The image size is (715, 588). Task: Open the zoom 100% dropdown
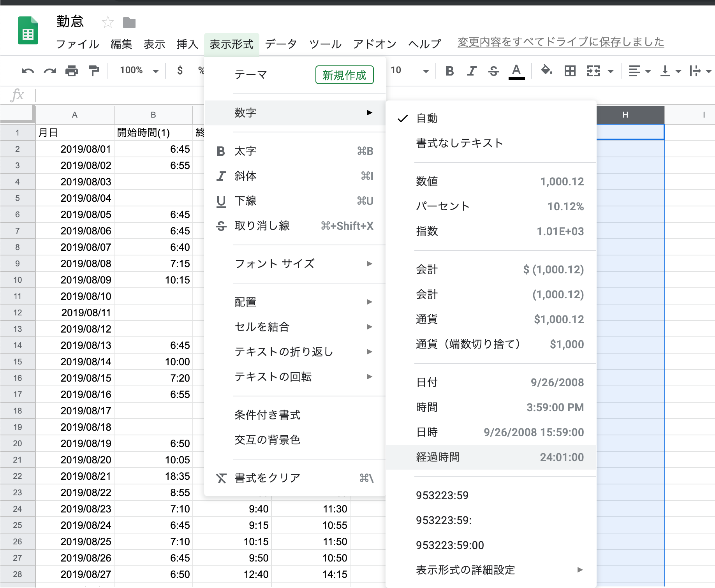pos(139,70)
